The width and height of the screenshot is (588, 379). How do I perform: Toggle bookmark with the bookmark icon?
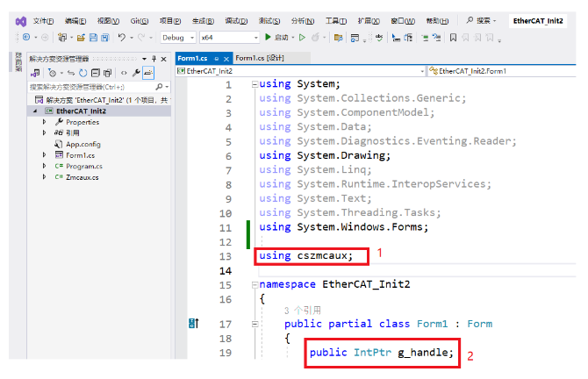[453, 38]
